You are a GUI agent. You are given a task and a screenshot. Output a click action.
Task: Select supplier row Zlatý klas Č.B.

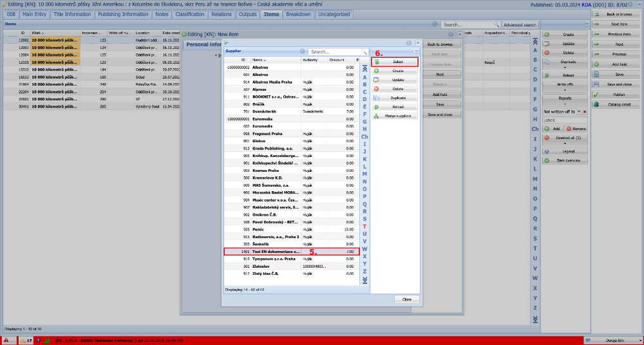point(292,274)
